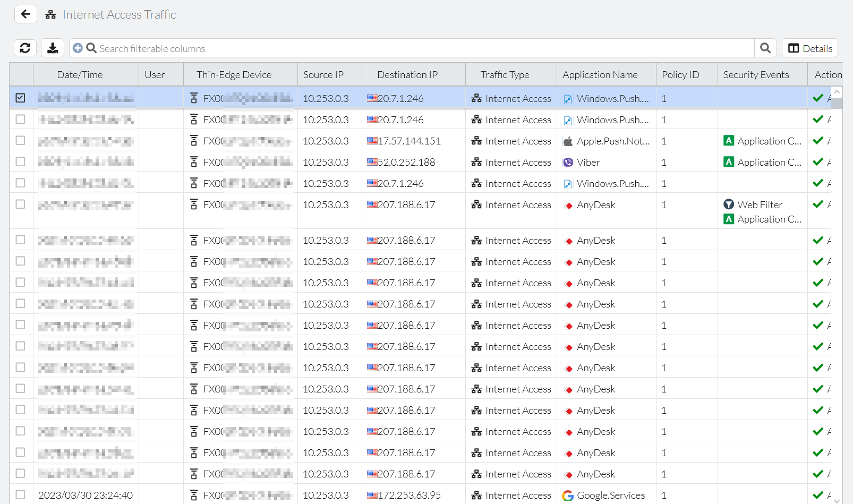Image resolution: width=853 pixels, height=504 pixels.
Task: Open the Details panel
Action: 809,48
